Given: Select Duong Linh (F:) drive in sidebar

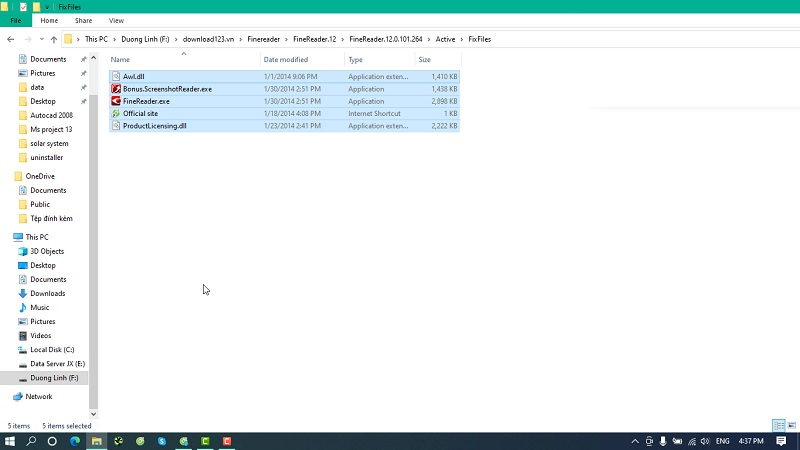Looking at the screenshot, I should [x=54, y=378].
